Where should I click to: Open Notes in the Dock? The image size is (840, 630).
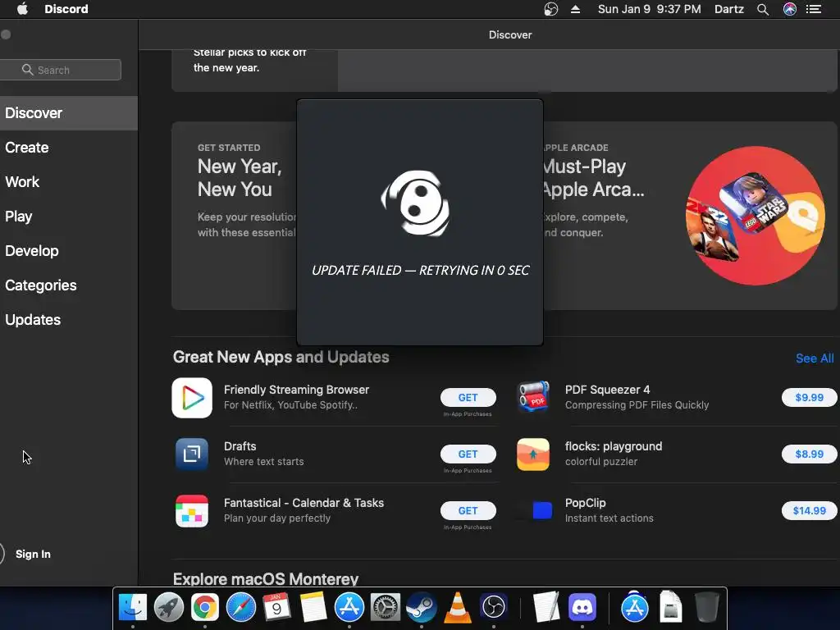click(x=313, y=607)
